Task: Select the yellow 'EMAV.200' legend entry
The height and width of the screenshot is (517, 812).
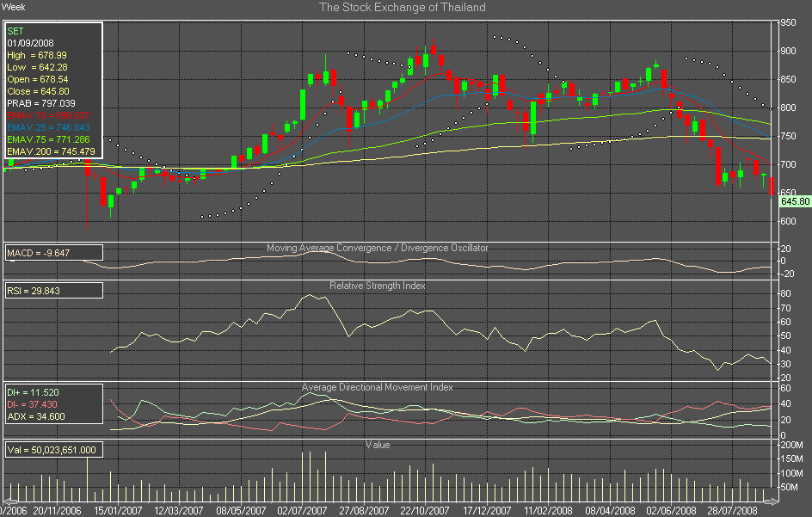Action: click(x=51, y=151)
